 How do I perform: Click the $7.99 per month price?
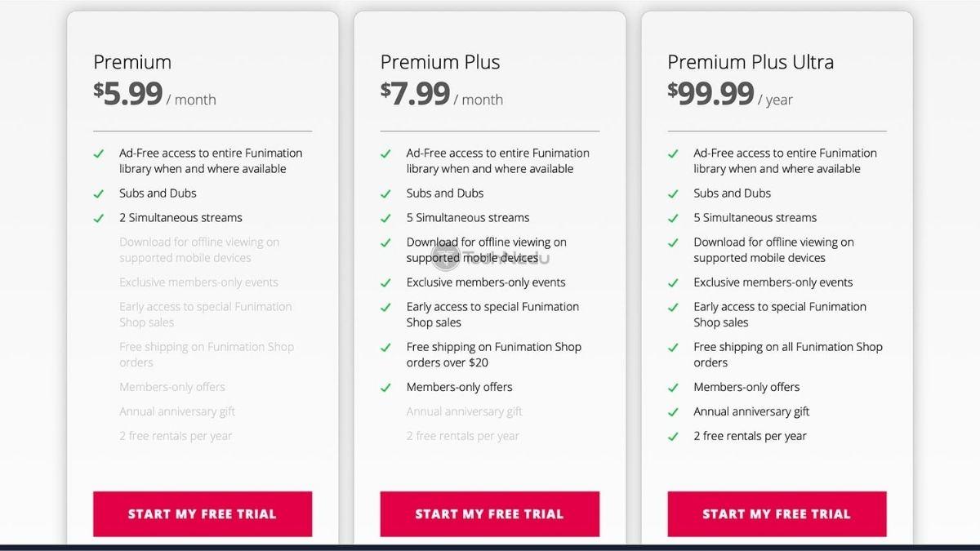442,94
